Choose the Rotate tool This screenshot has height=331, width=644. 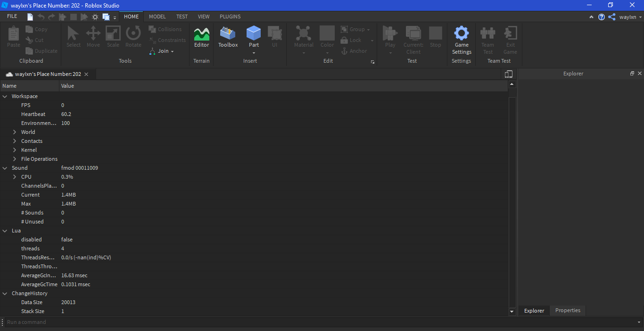(133, 37)
